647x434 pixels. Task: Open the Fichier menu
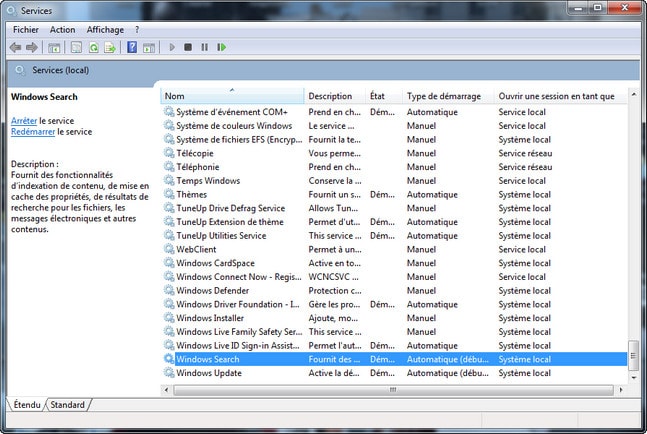coord(26,30)
